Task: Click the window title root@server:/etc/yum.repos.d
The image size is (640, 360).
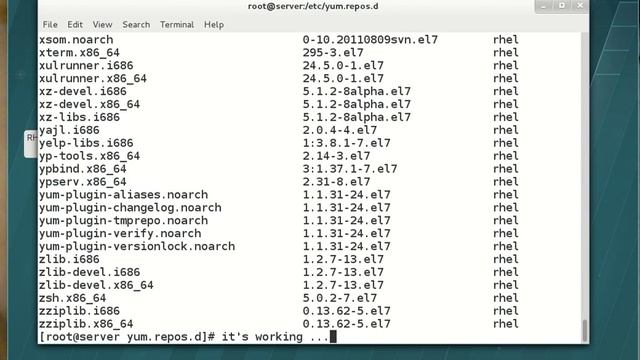Action: pyautogui.click(x=313, y=6)
